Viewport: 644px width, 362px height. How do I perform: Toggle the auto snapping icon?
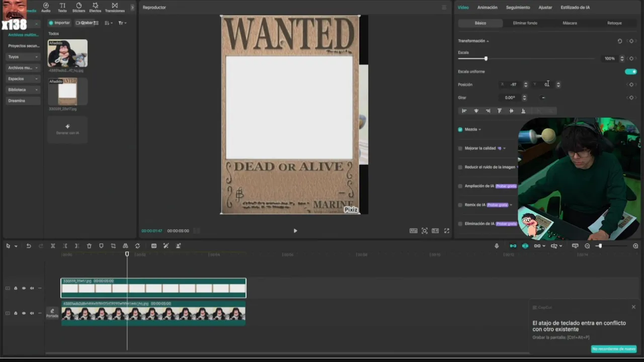525,246
